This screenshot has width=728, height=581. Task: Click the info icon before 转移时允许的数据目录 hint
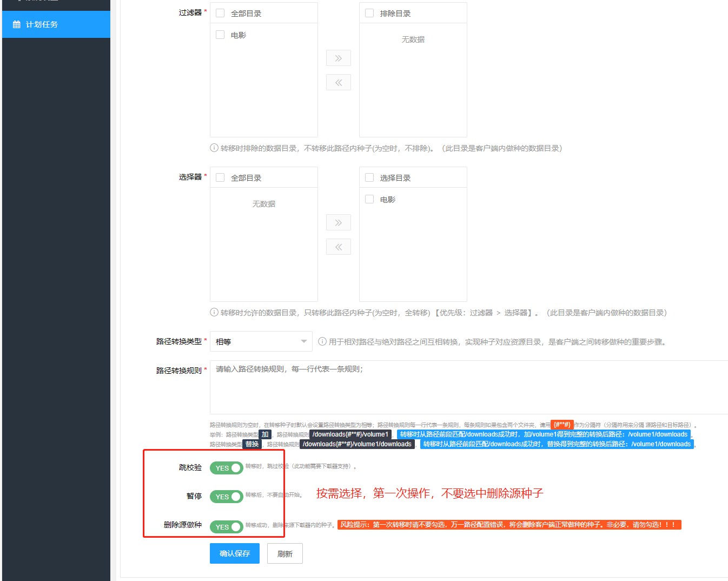[214, 313]
